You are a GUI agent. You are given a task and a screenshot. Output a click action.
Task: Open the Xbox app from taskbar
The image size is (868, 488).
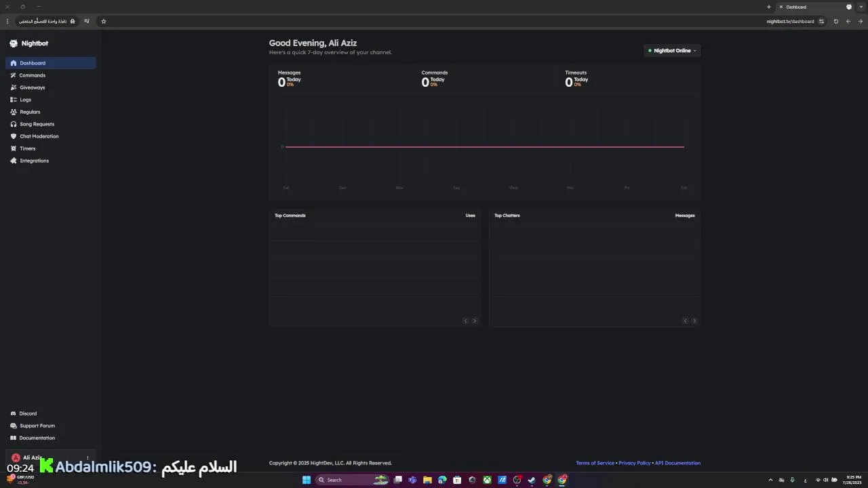click(x=487, y=480)
